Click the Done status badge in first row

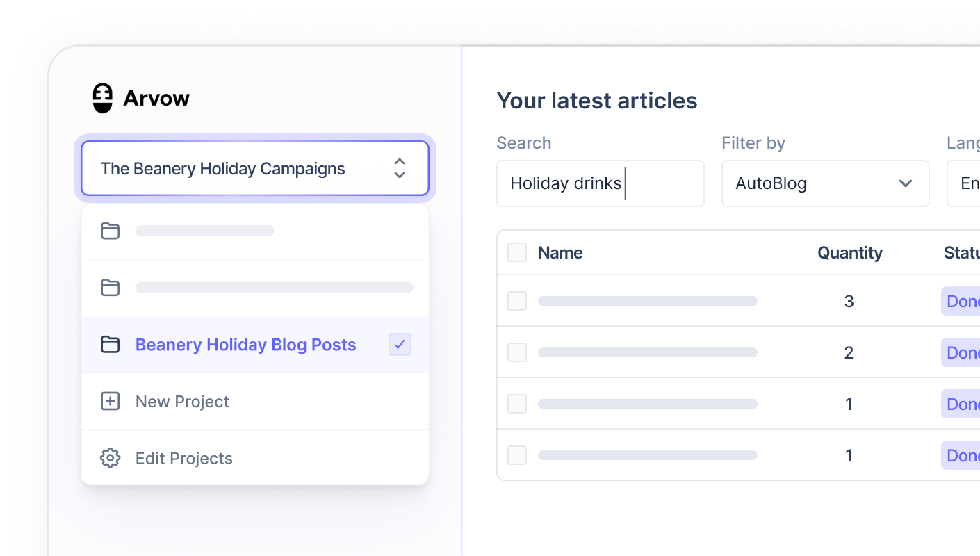[961, 301]
